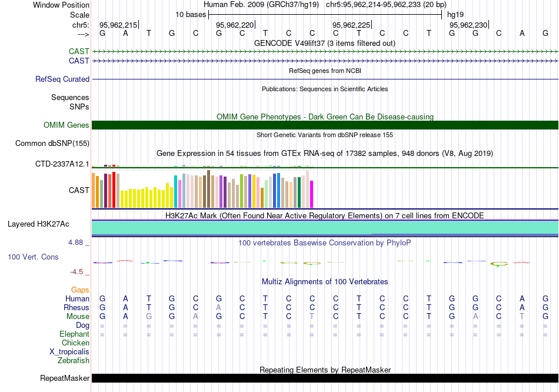The height and width of the screenshot is (392, 559).
Task: Open the Layered H3K27Ac track label
Action: click(38, 224)
